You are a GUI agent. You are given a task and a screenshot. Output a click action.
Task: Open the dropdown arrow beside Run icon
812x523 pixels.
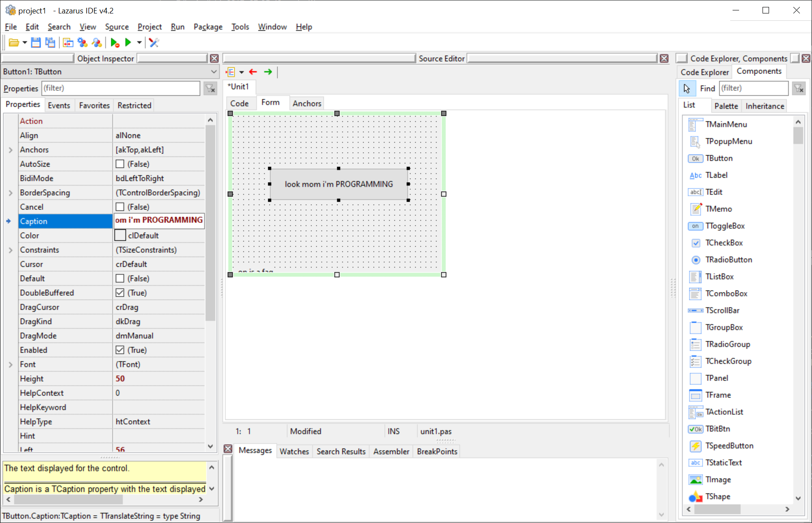(x=139, y=42)
